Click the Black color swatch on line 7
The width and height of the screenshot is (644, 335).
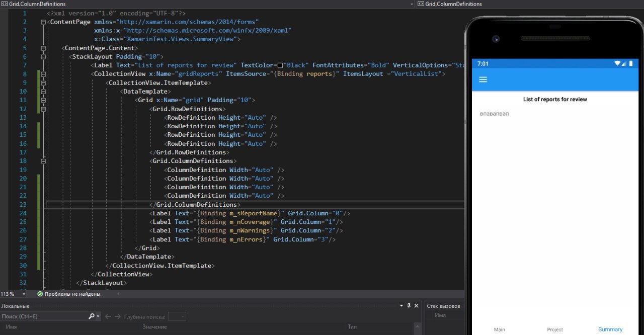(x=280, y=65)
